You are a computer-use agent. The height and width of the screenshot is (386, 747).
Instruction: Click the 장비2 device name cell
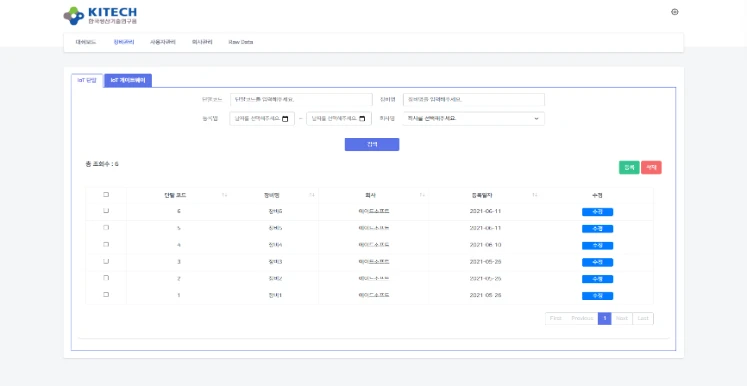(x=275, y=278)
